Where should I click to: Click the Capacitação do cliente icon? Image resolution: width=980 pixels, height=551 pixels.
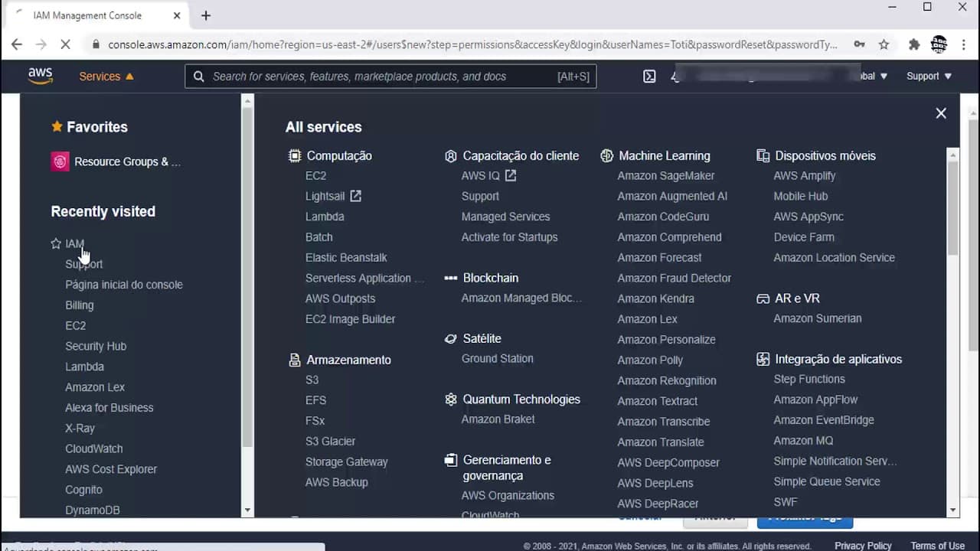[x=450, y=155]
